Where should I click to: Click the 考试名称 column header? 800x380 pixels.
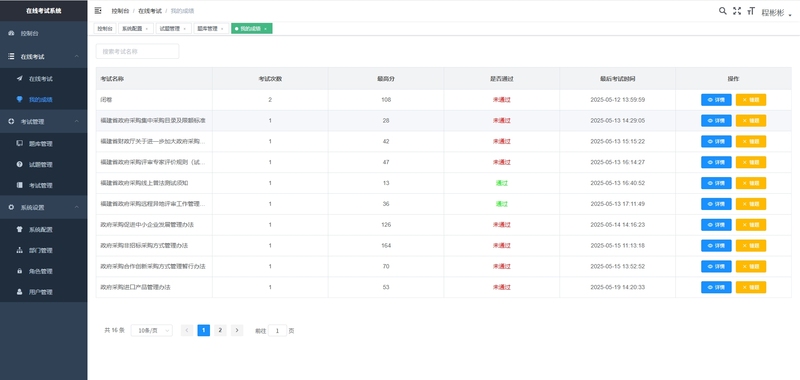pyautogui.click(x=154, y=79)
